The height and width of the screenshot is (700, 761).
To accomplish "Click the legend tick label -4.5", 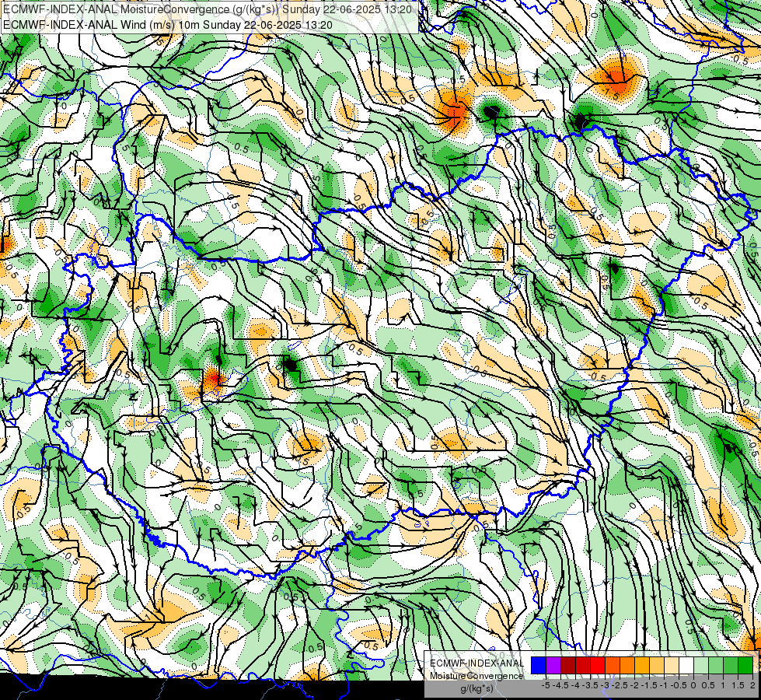I will (x=561, y=685).
